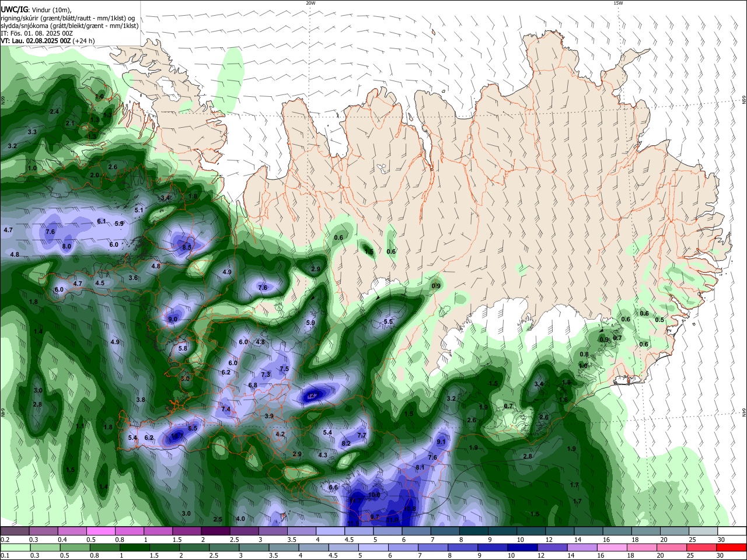Click the 5.1 precipitation value on the map

[139, 209]
